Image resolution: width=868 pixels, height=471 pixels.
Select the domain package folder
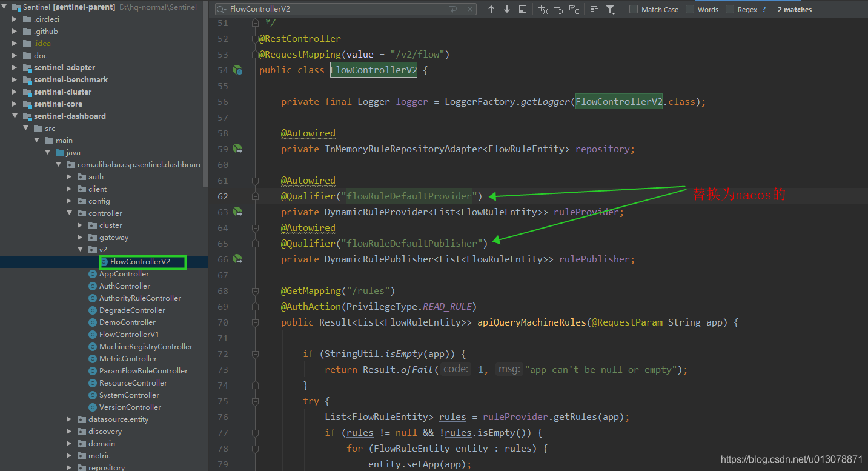[102, 444]
